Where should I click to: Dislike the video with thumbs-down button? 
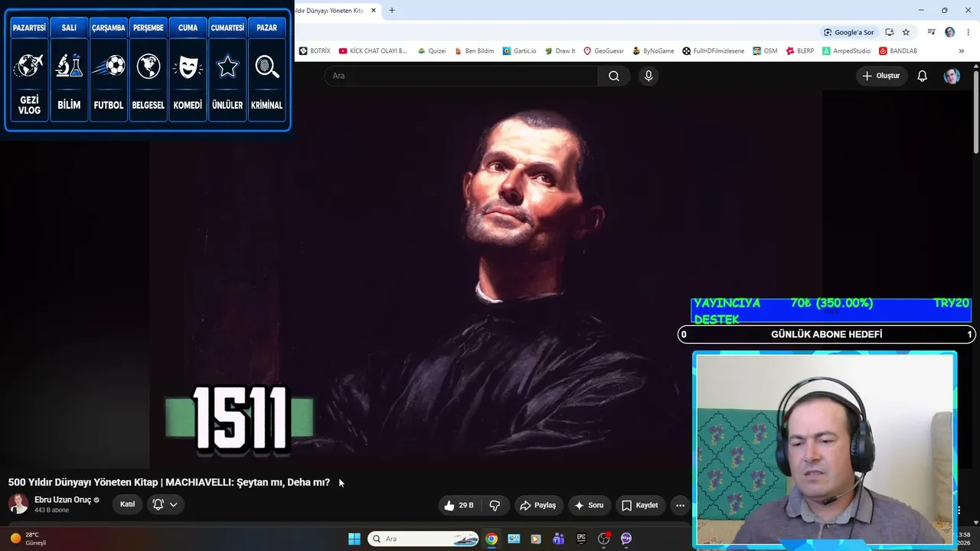495,505
